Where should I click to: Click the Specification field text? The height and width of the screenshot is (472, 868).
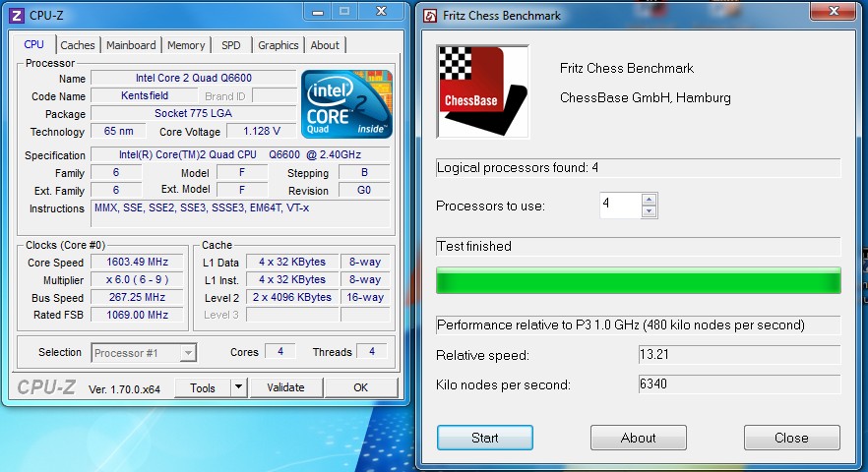[240, 155]
